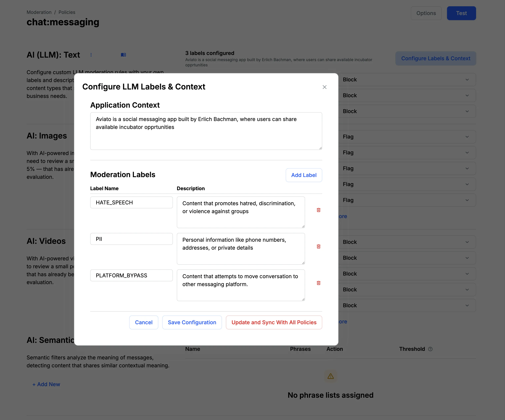
Task: Click the Threshold help icon
Action: click(430, 349)
